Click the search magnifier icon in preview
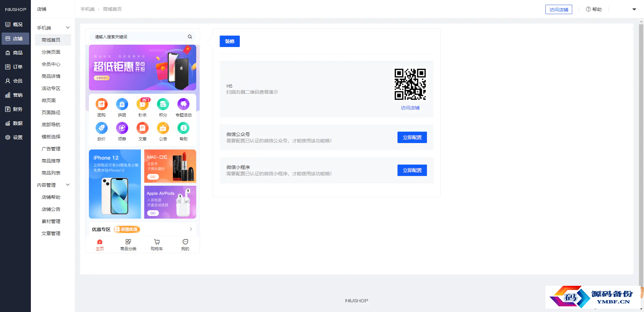 click(x=190, y=37)
